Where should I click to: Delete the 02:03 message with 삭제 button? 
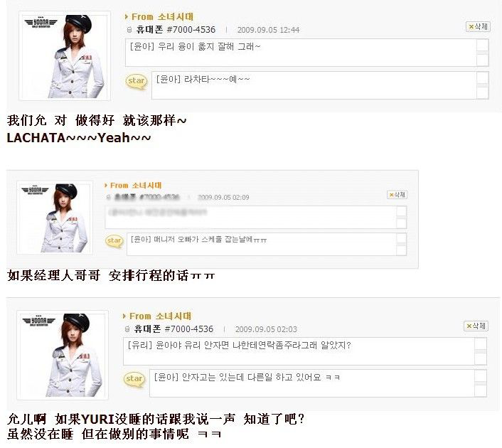[476, 326]
